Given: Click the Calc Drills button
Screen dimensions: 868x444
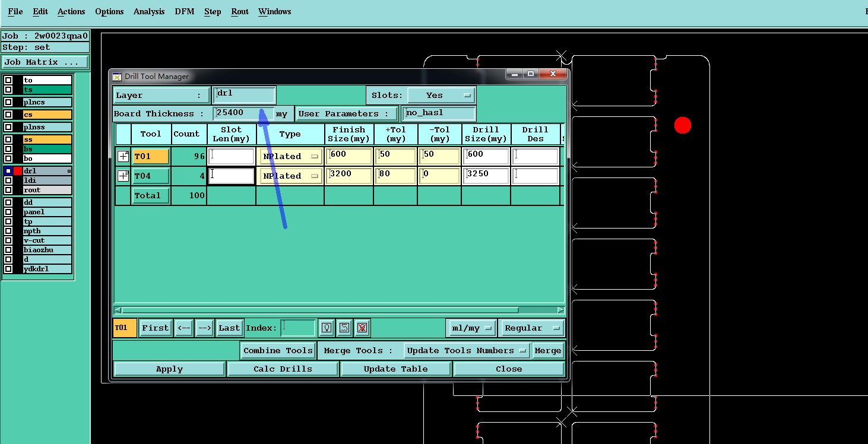Looking at the screenshot, I should [x=283, y=369].
